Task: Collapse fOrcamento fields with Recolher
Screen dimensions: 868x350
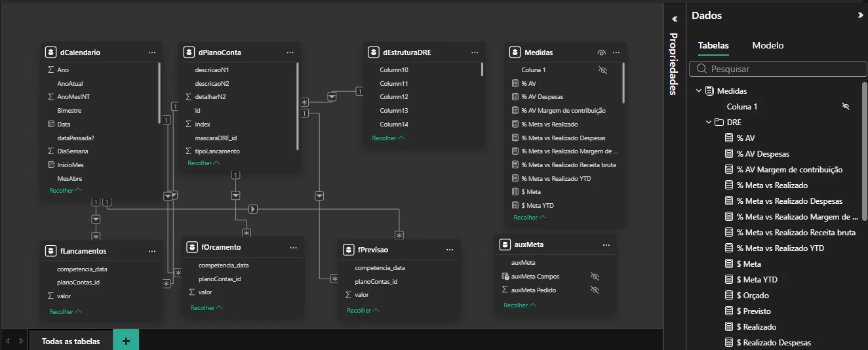Action: (207, 307)
